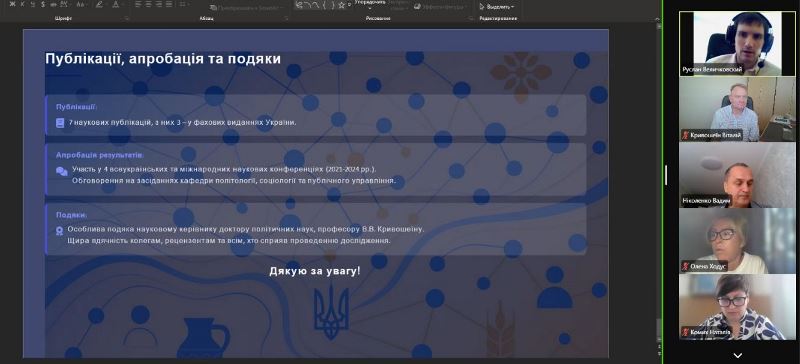Open the change case Aa dropdown
Screen dimensions: 800x364
click(x=82, y=4)
